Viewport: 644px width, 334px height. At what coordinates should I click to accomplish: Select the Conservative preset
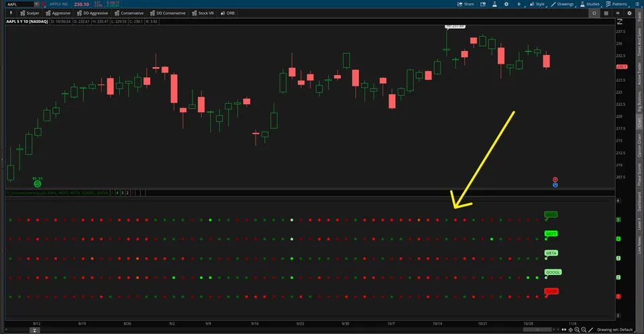[x=129, y=13]
